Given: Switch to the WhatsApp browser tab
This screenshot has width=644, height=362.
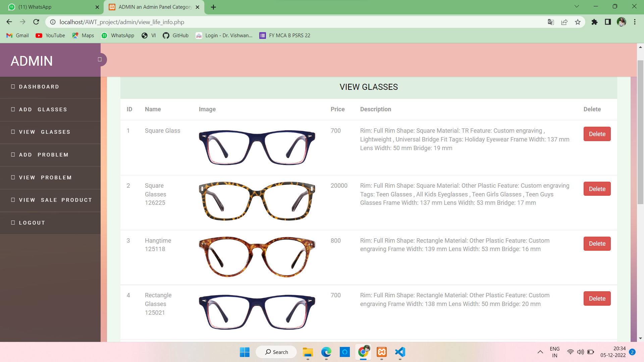Looking at the screenshot, I should (52, 7).
